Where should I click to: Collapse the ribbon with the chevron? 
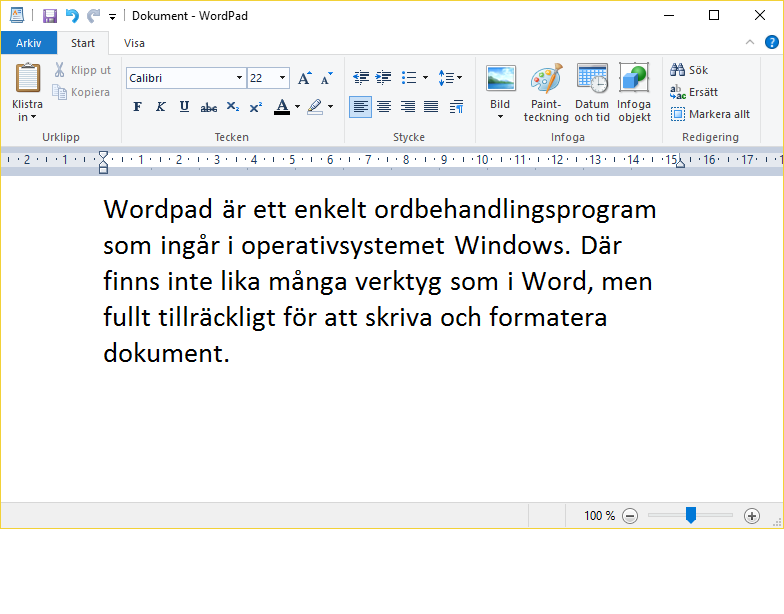pyautogui.click(x=750, y=42)
